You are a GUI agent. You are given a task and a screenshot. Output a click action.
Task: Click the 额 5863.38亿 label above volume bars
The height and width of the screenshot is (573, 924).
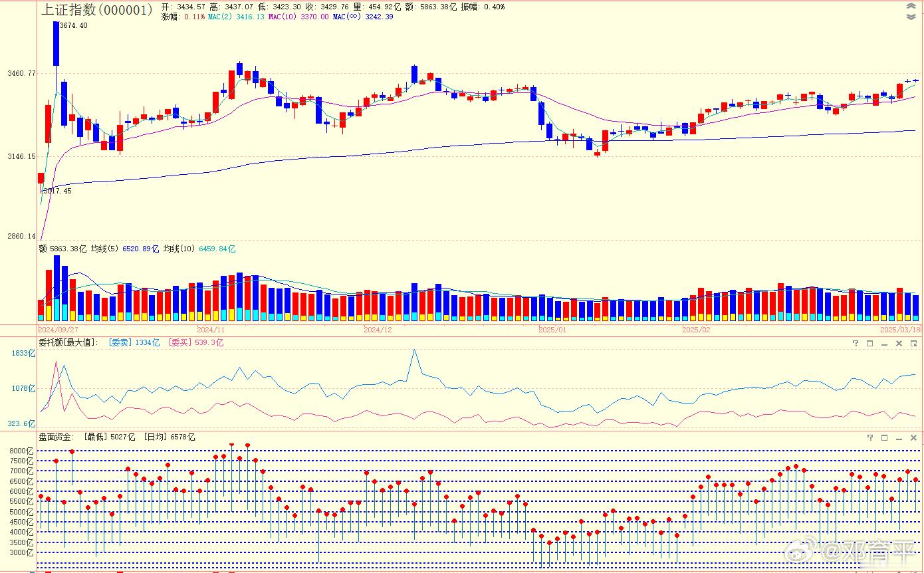(x=62, y=249)
